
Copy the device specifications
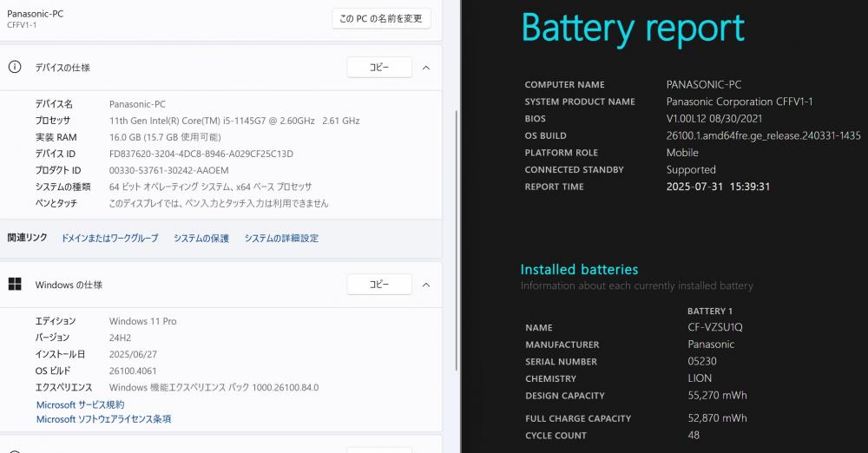coord(379,67)
